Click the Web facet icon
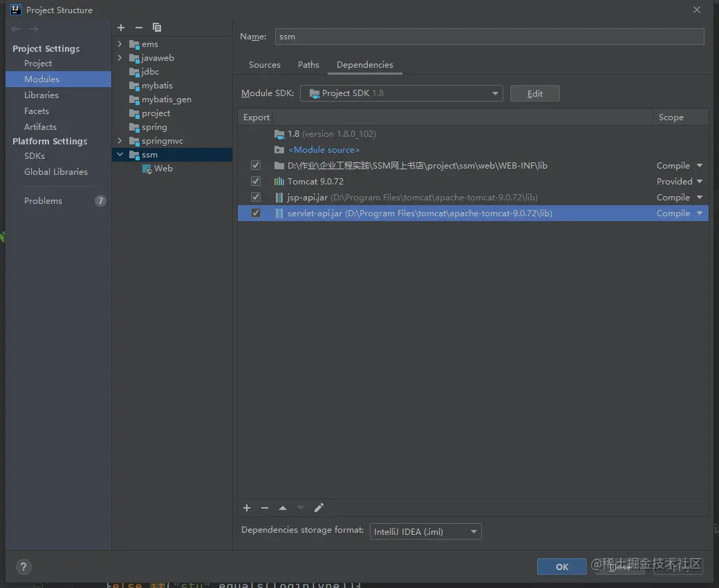Screen dimensions: 719x588 point(147,169)
